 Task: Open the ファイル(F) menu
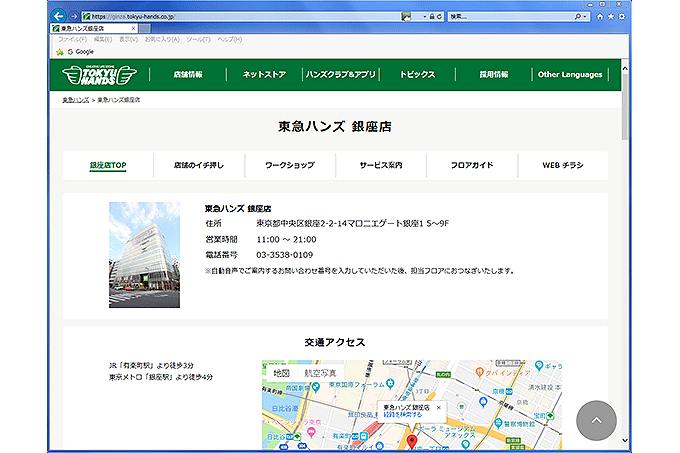[72, 39]
